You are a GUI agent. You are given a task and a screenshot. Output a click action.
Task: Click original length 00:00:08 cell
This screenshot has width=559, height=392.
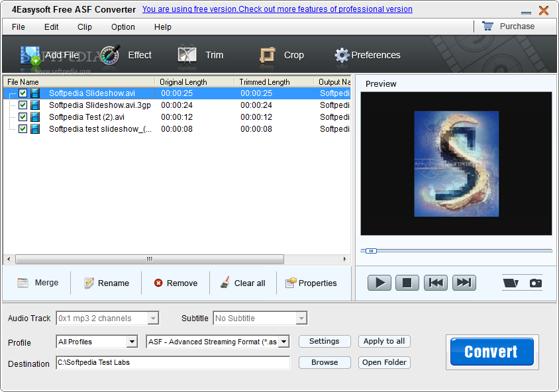(177, 129)
